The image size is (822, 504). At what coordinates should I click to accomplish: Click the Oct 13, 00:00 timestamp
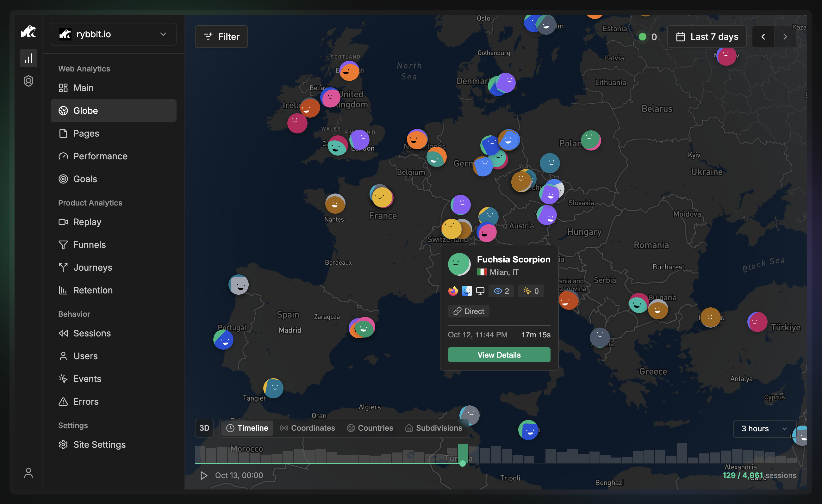(x=239, y=475)
